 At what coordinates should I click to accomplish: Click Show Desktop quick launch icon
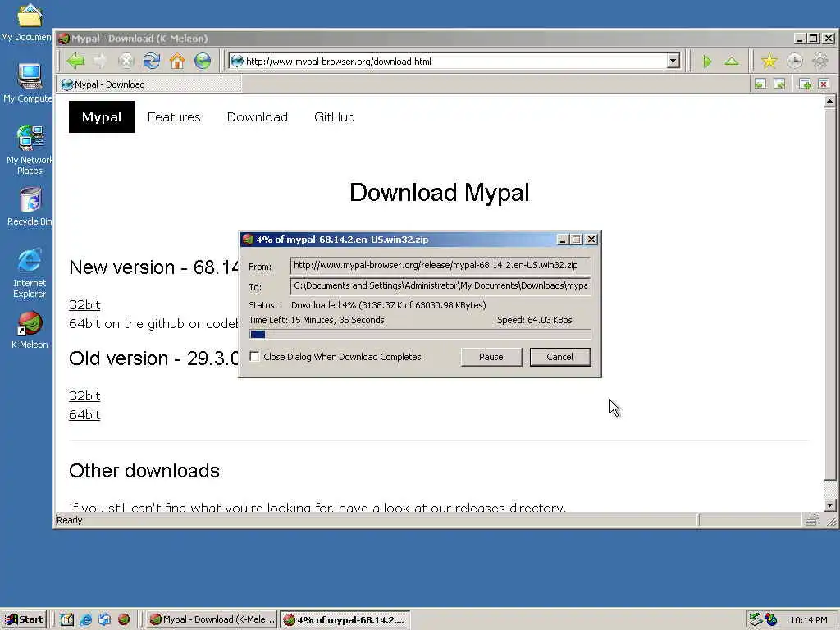pyautogui.click(x=67, y=619)
